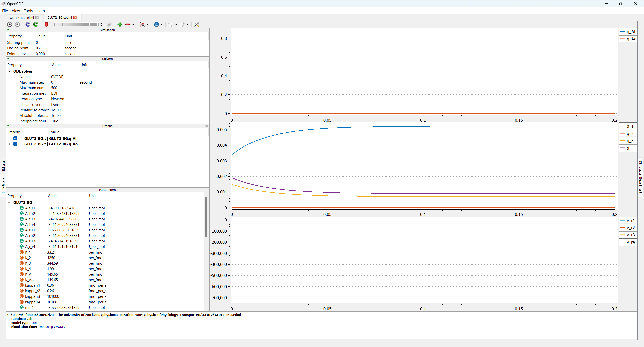Adjust the simulation delay slider
The height and width of the screenshot is (347, 644).
(x=76, y=24)
